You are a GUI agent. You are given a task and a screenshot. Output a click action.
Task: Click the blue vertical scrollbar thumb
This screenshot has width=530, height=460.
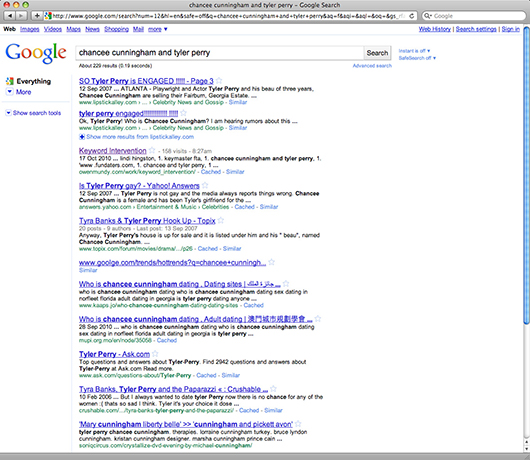pos(526,176)
